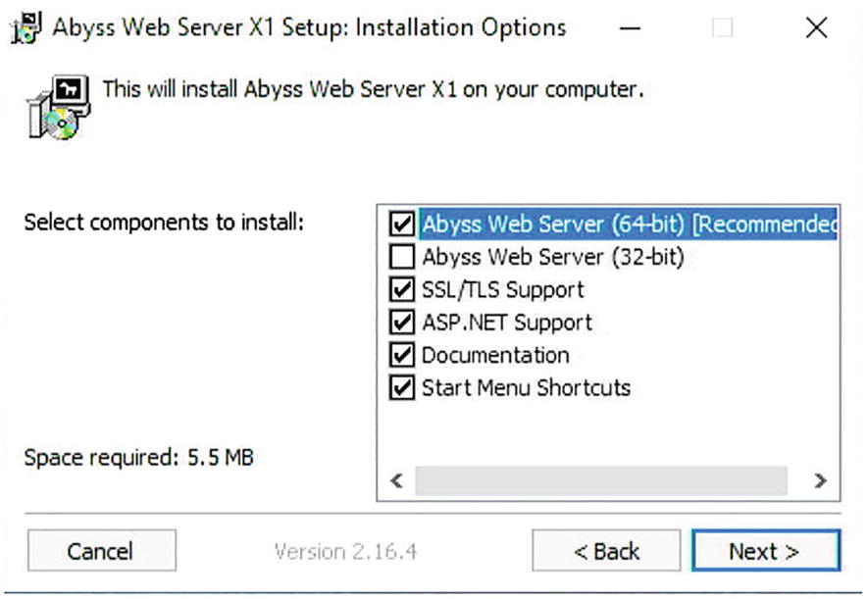Toggle the ASP.NET Support checkbox
This screenshot has height=599, width=868.
[401, 323]
